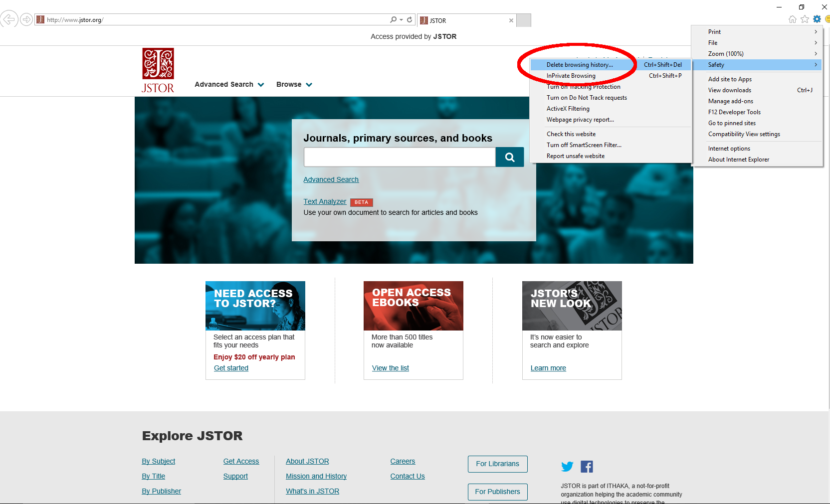Open the By Title footer link
Image resolution: width=830 pixels, height=504 pixels.
tap(153, 476)
